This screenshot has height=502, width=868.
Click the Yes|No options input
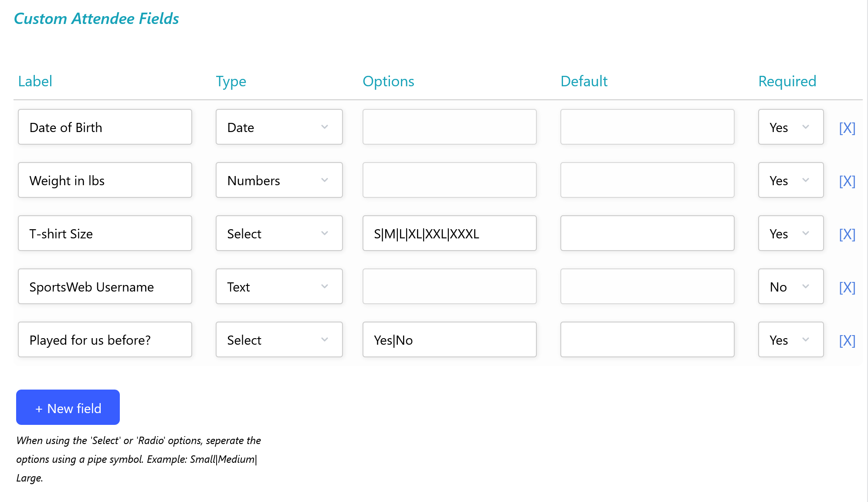click(x=449, y=340)
